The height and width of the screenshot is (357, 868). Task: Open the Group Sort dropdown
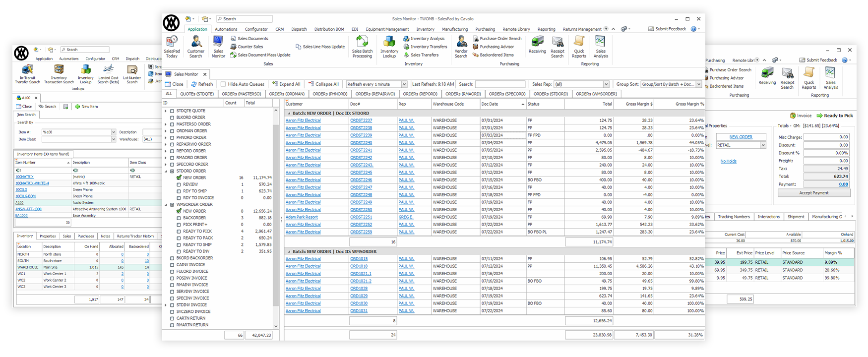click(x=699, y=84)
